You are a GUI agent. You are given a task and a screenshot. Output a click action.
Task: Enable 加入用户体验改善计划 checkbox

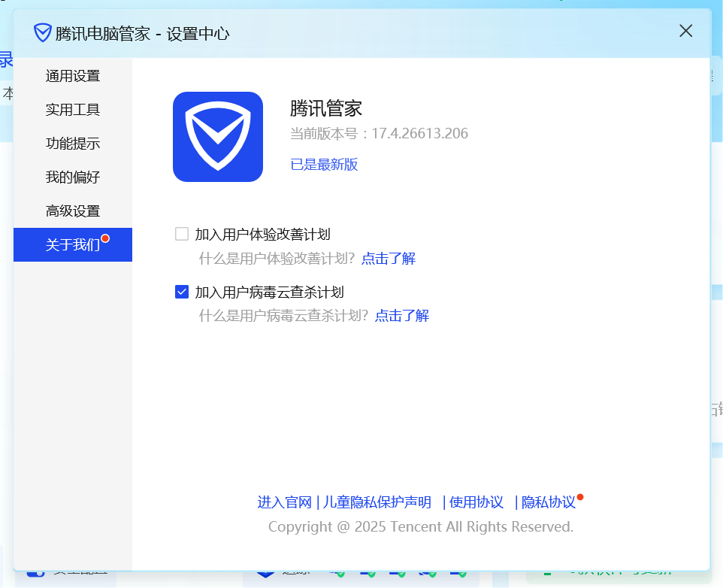tap(182, 234)
